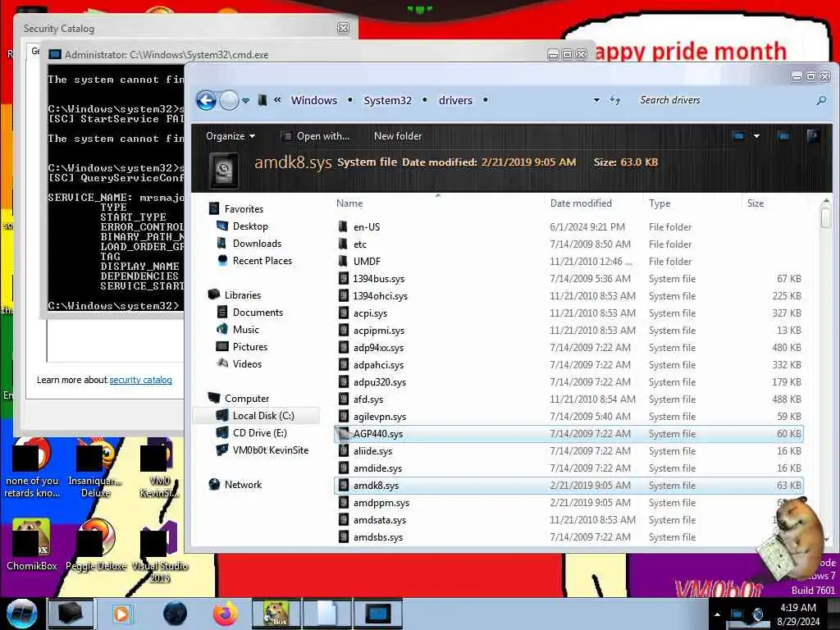Viewport: 840px width, 630px height.
Task: Sort files by Size column header
Action: coord(756,203)
